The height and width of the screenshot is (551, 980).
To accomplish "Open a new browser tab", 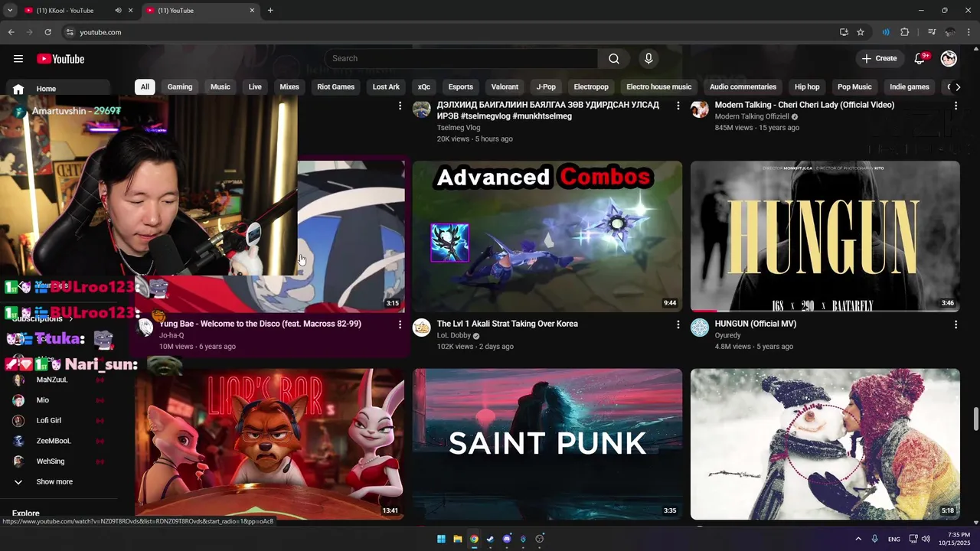I will tap(270, 11).
